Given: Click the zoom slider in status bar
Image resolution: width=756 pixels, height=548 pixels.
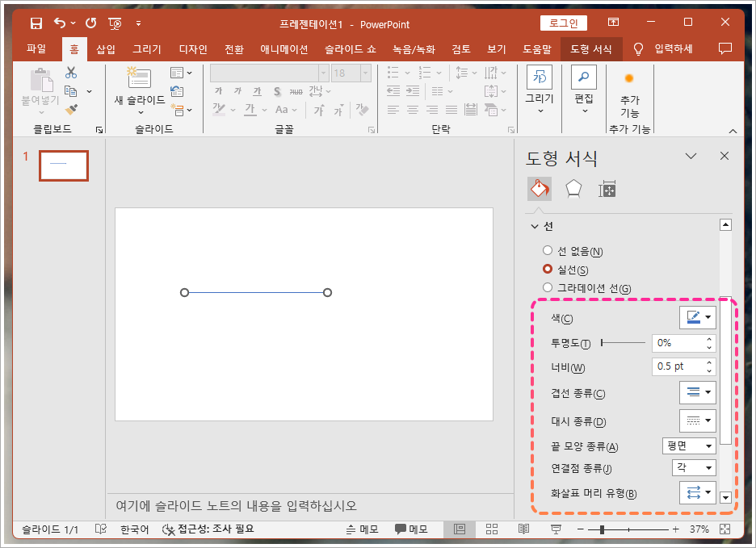Looking at the screenshot, I should coord(628,529).
